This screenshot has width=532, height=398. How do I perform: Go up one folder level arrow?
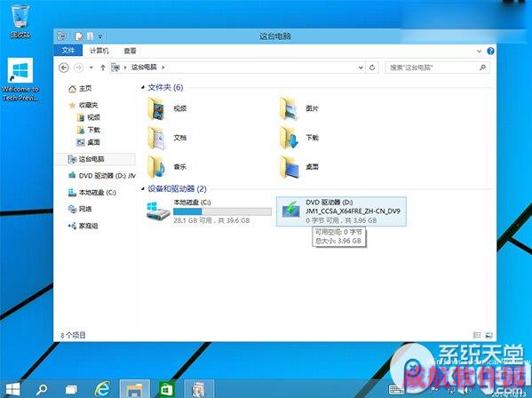coord(103,68)
